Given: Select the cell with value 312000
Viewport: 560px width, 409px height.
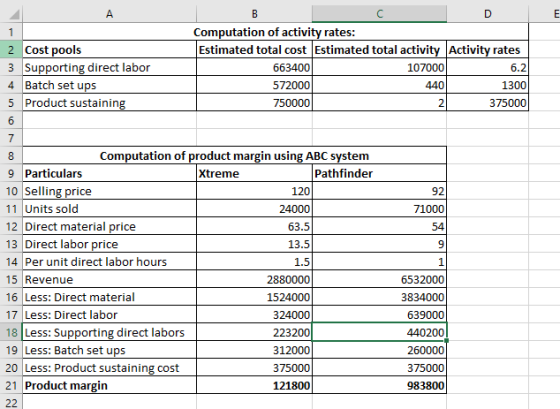Looking at the screenshot, I should coord(254,350).
